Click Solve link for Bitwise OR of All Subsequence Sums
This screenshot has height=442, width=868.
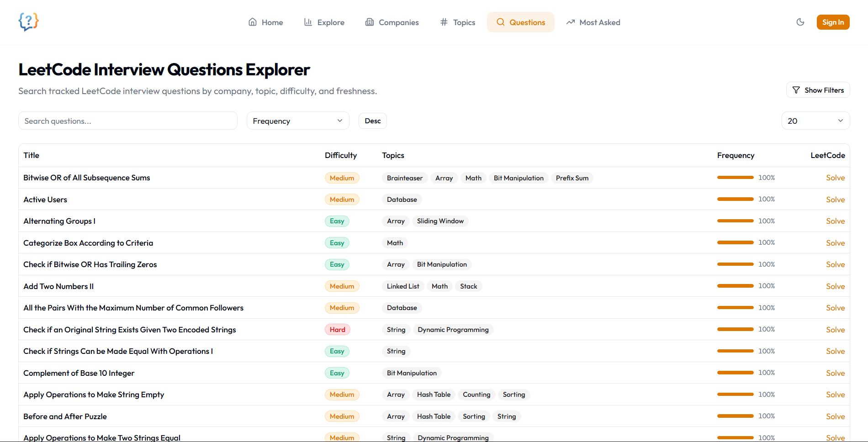click(835, 178)
